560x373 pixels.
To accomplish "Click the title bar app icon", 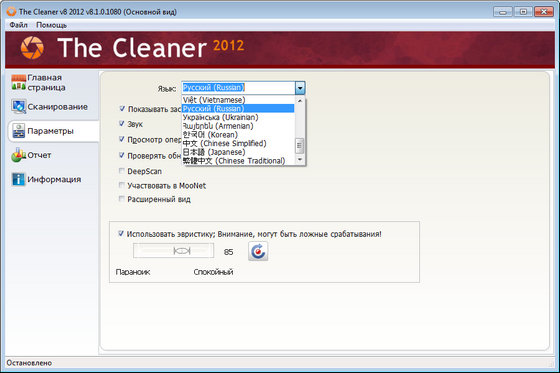I will (11, 12).
